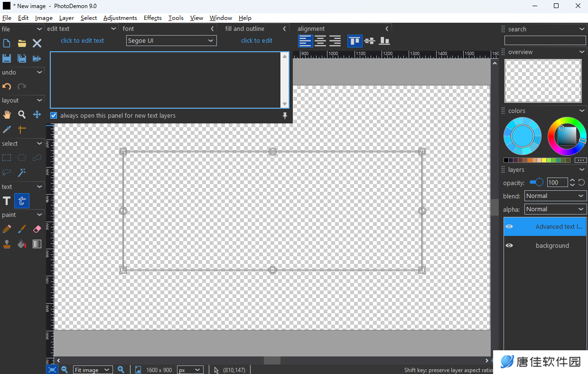Screen dimensions: 588x374
Task: Select the Advanced text tool
Action: [x=22, y=201]
